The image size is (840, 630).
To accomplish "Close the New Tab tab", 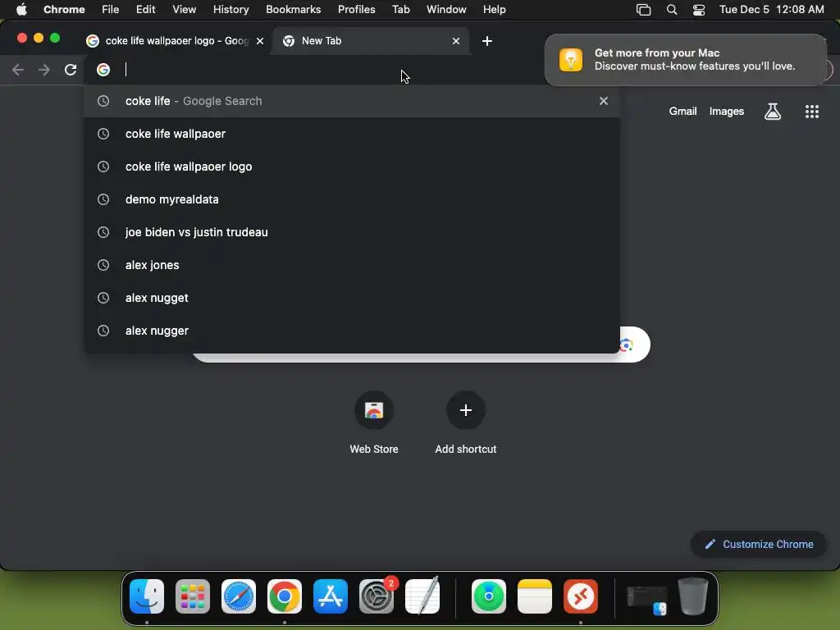I will tap(456, 41).
